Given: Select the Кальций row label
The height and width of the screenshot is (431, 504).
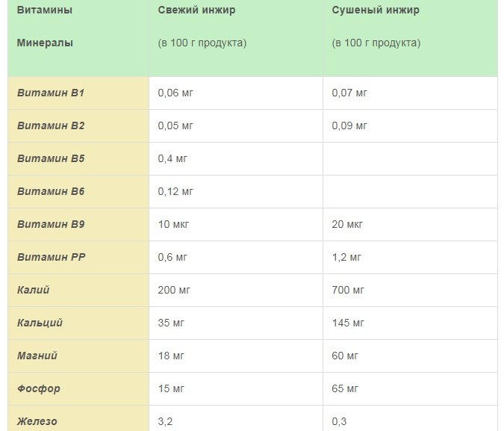Looking at the screenshot, I should (40, 323).
